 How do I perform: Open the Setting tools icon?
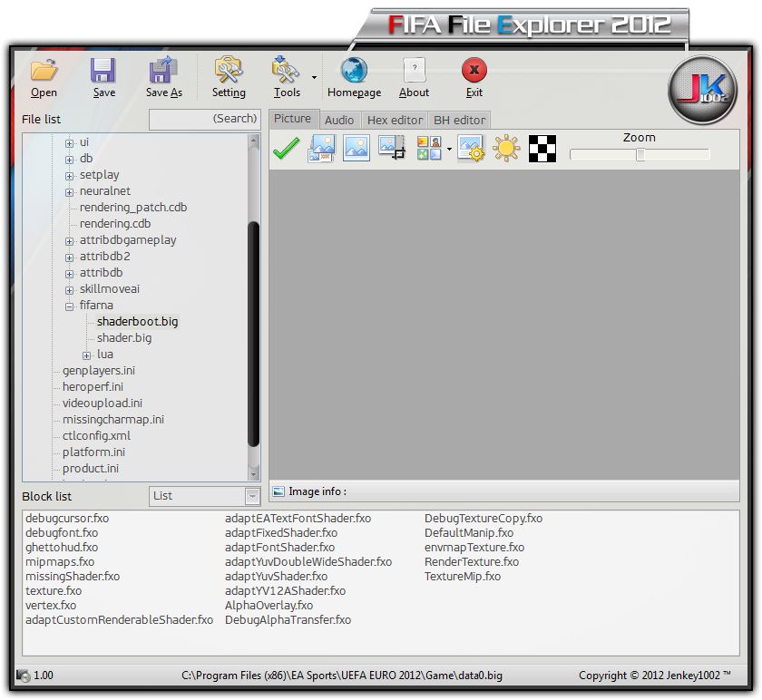tap(229, 72)
